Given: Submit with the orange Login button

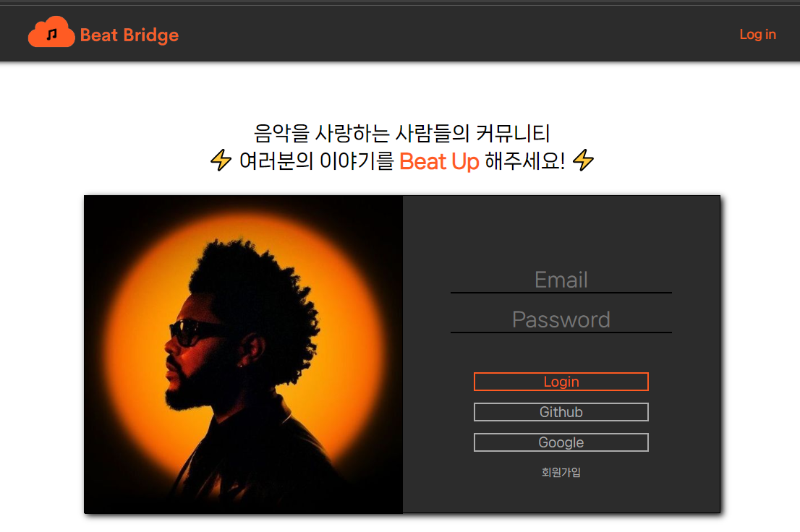Looking at the screenshot, I should coord(561,382).
